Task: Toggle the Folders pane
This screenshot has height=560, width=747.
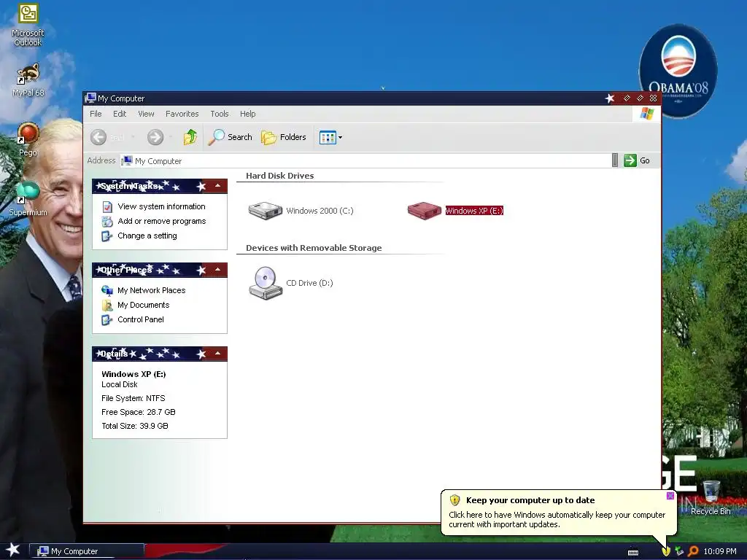Action: (x=284, y=137)
